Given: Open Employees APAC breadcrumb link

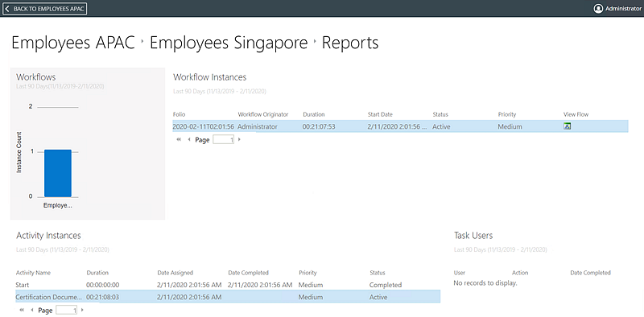Looking at the screenshot, I should pyautogui.click(x=73, y=43).
